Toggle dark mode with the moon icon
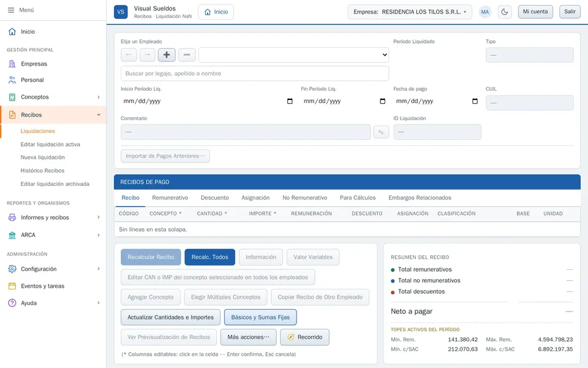The width and height of the screenshot is (588, 368). (505, 12)
